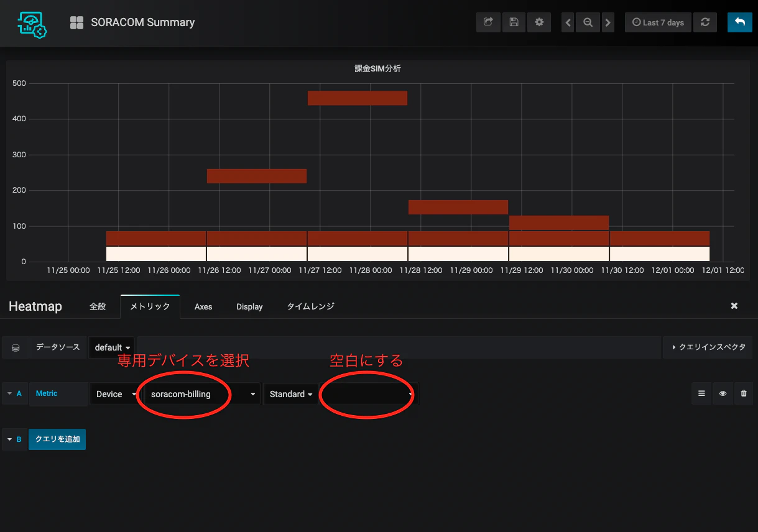
Task: Click the Metric label of query A
Action: 47,393
